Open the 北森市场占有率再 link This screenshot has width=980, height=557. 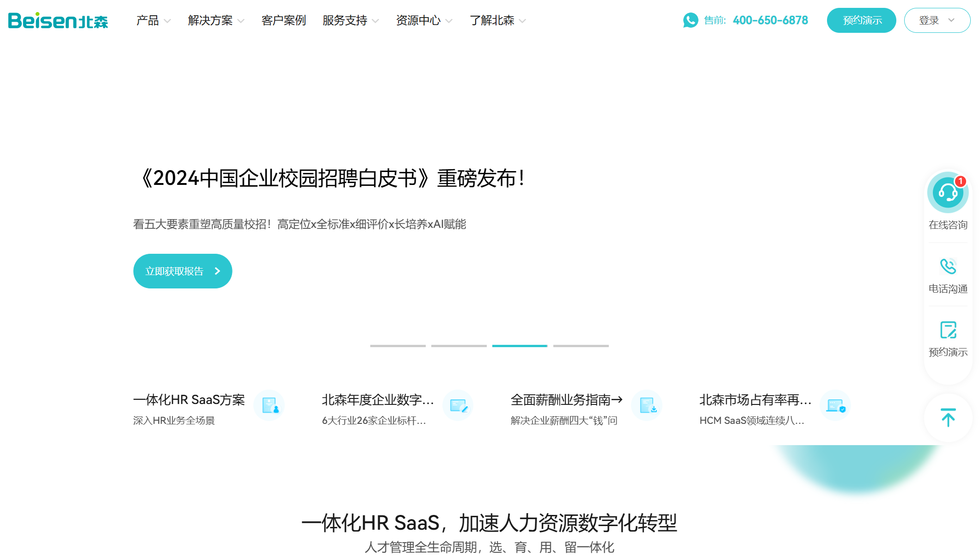tap(755, 400)
